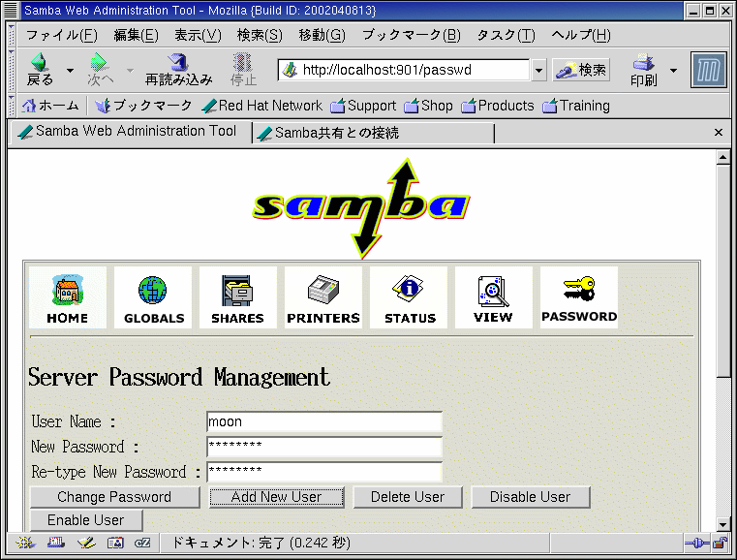This screenshot has height=560, width=737.
Task: Open the Back button history dropdown
Action: (x=70, y=71)
